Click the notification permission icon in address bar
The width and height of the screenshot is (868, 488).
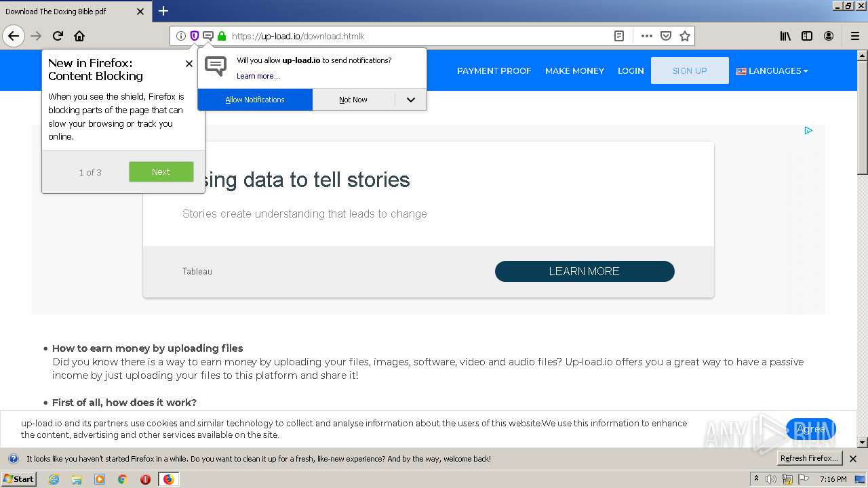click(208, 36)
